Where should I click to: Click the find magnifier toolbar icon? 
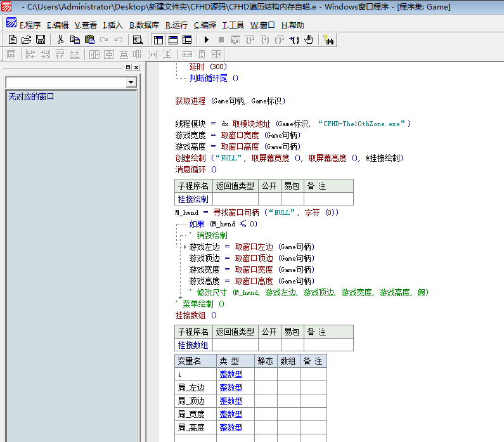pos(138,39)
